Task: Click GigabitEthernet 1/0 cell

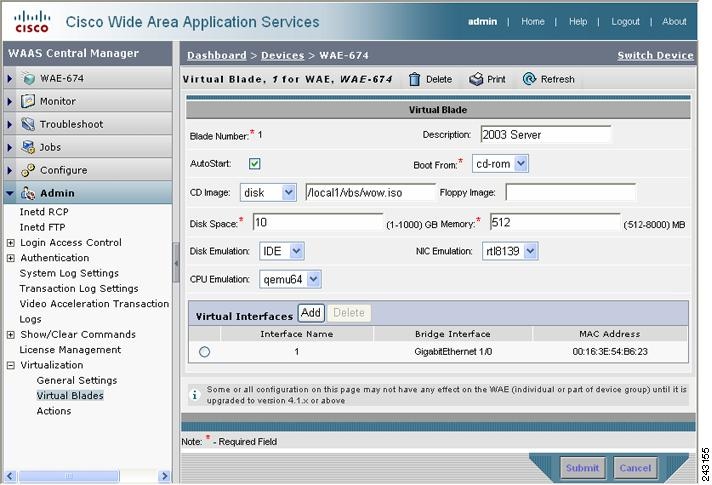Action: (x=453, y=351)
